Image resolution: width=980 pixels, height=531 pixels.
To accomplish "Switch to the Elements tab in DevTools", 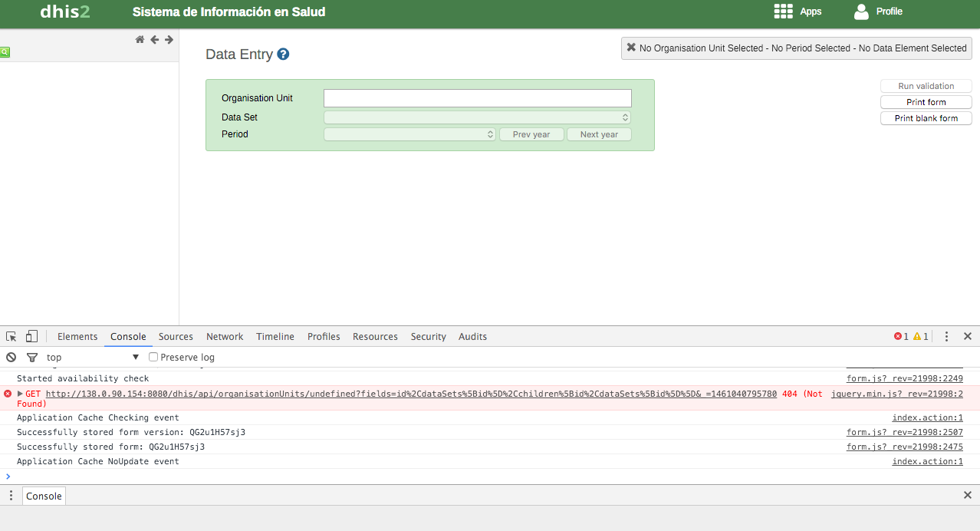I will point(77,337).
